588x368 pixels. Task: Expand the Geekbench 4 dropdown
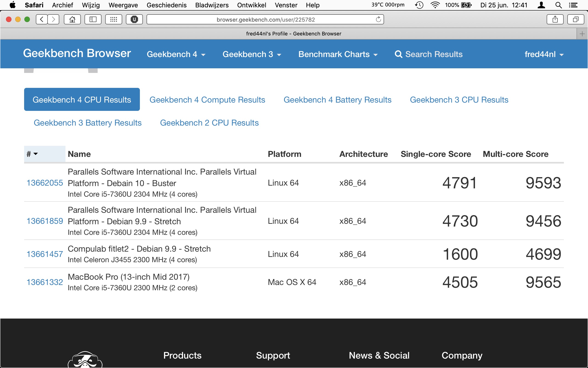176,54
